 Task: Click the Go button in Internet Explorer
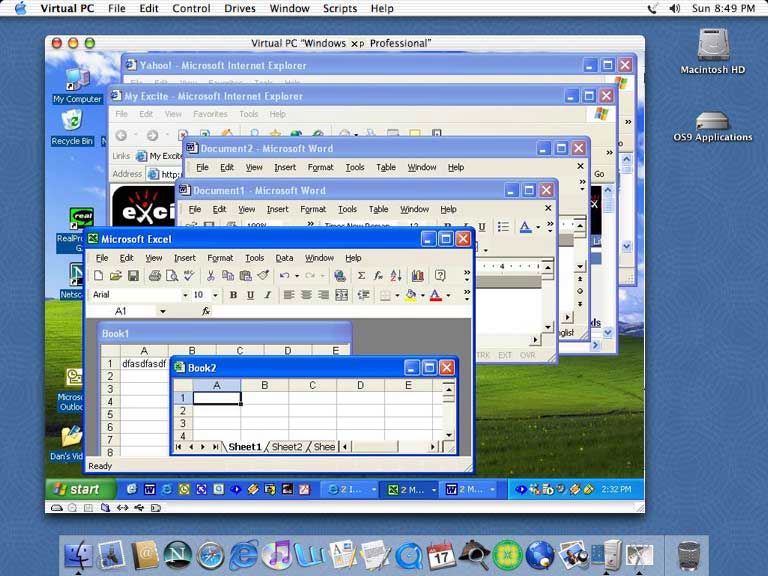click(599, 174)
